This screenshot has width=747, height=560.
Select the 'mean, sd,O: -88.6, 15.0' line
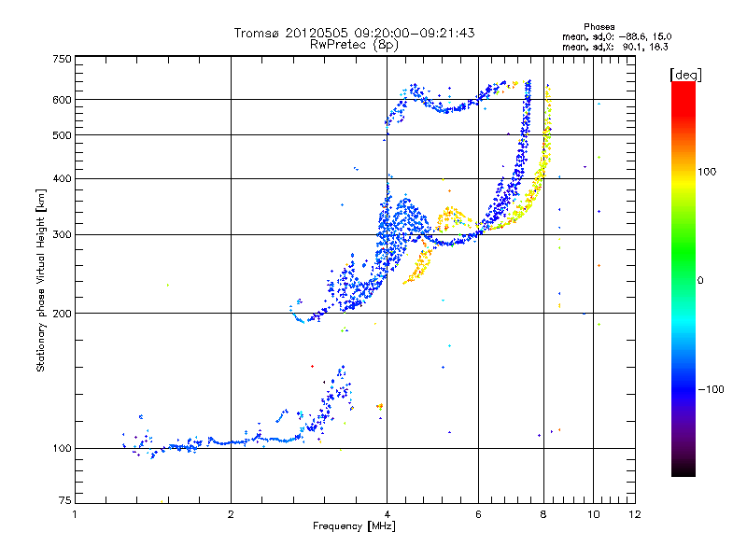pyautogui.click(x=617, y=37)
